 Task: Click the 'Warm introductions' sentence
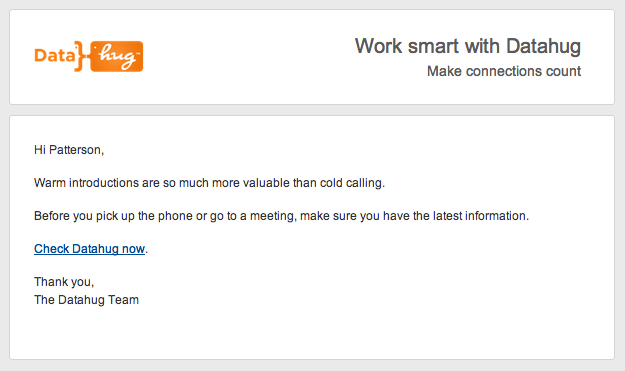pyautogui.click(x=209, y=183)
